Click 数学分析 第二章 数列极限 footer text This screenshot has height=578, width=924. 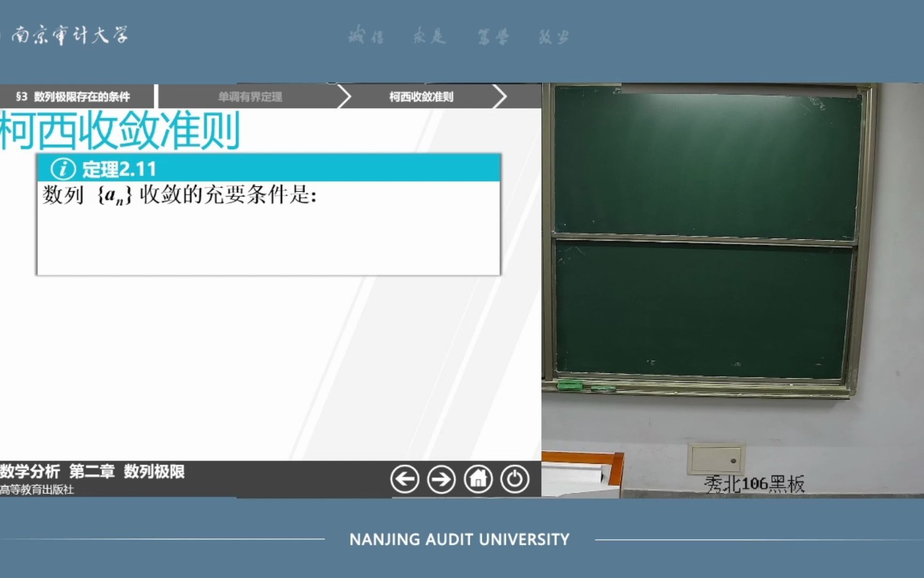point(92,471)
